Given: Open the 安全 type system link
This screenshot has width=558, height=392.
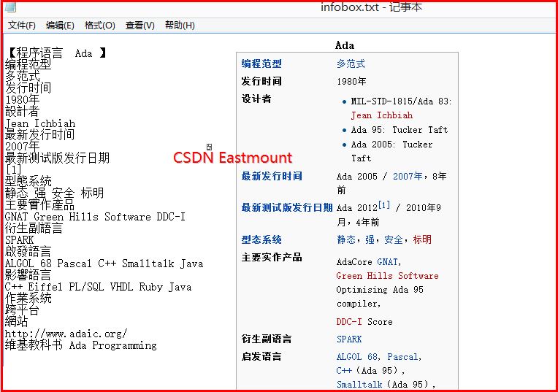Looking at the screenshot, I should click(x=393, y=239).
